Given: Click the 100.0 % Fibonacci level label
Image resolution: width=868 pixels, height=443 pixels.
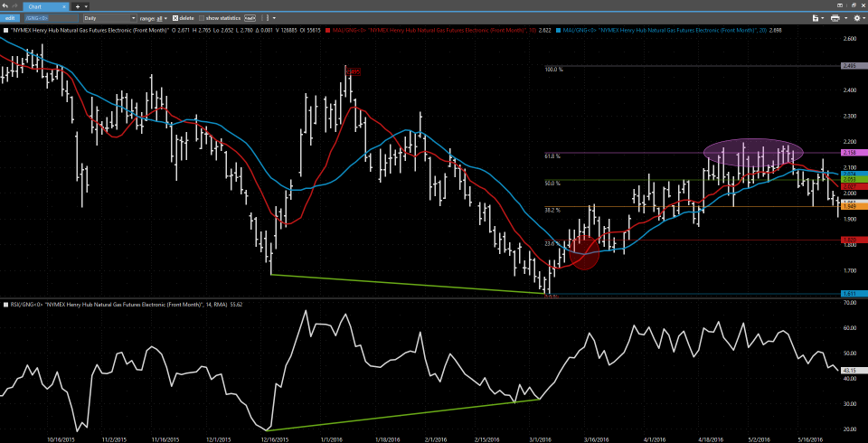Looking at the screenshot, I should [x=553, y=70].
